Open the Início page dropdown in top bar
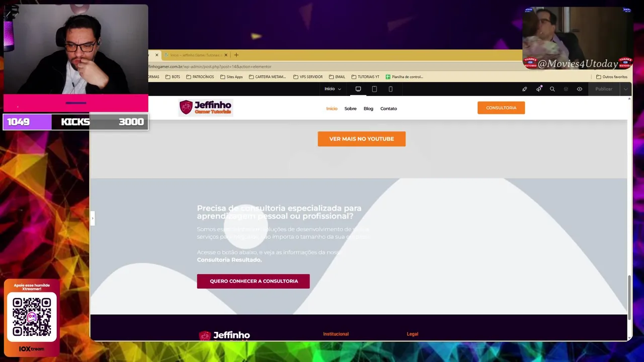 click(x=333, y=89)
